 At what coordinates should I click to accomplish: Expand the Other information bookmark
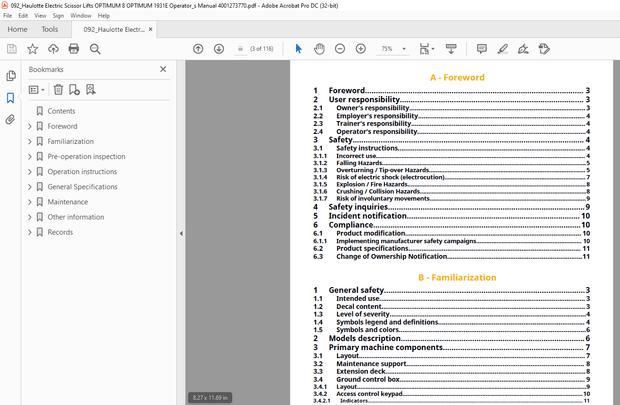click(30, 217)
